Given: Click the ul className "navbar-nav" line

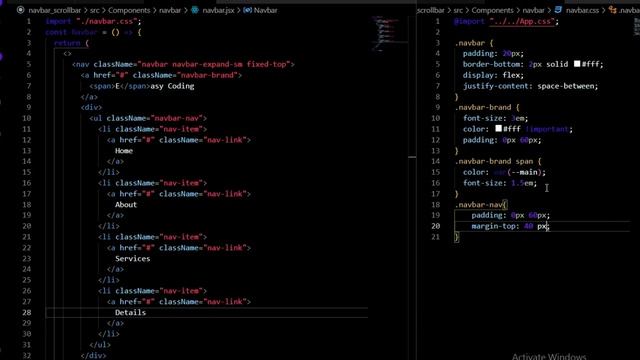Looking at the screenshot, I should (148, 118).
